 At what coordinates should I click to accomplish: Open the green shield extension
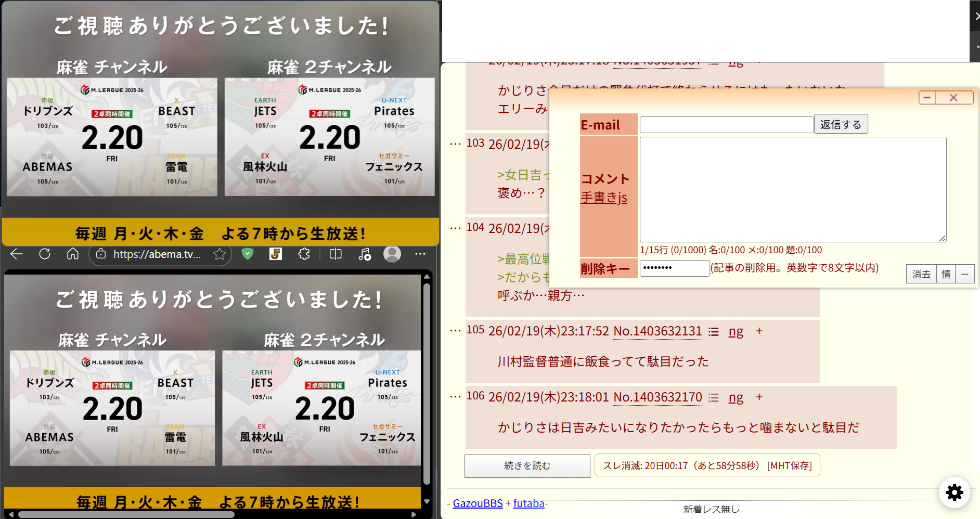click(x=248, y=254)
